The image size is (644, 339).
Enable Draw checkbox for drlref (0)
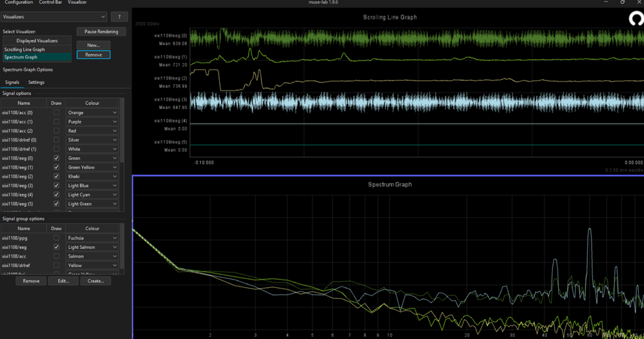[56, 140]
